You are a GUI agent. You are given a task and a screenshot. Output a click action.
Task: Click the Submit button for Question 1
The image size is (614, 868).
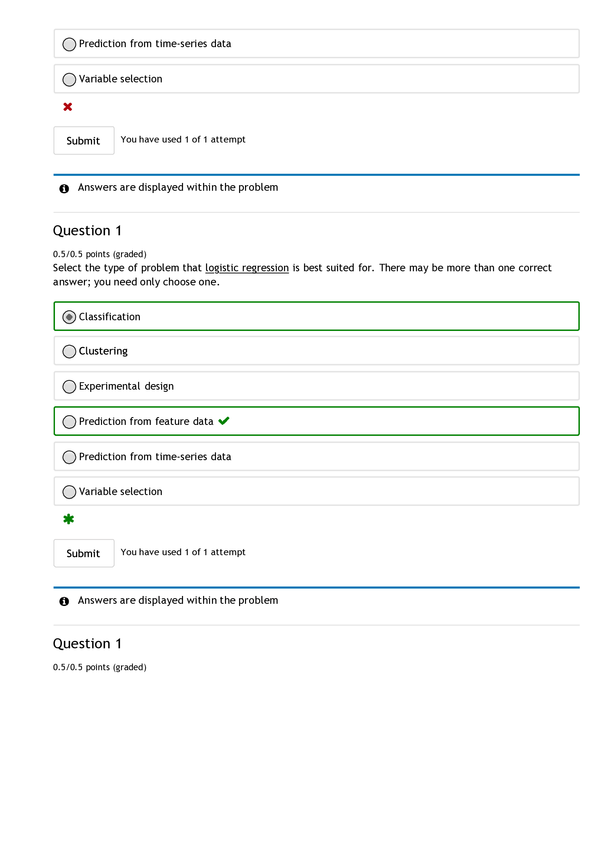[x=84, y=553]
